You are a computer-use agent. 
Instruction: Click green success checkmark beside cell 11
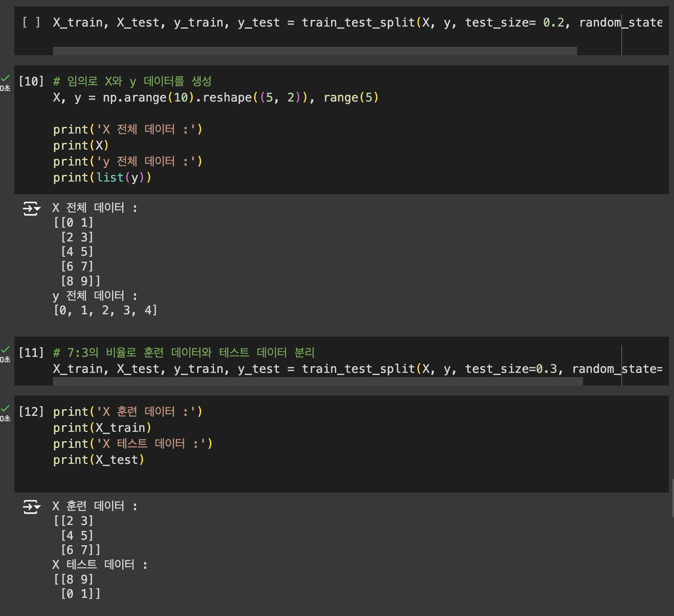coord(5,350)
